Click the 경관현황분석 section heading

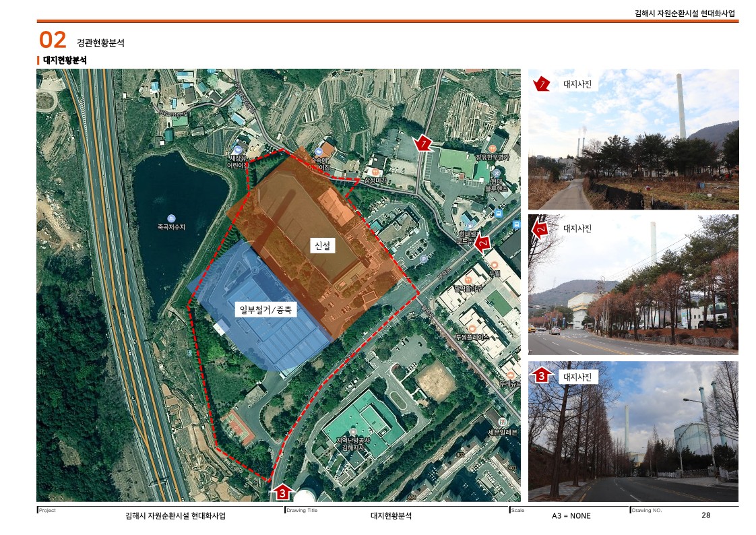(100, 43)
